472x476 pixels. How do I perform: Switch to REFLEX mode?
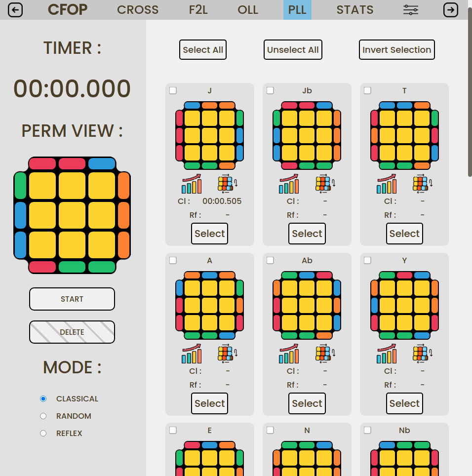tap(43, 434)
